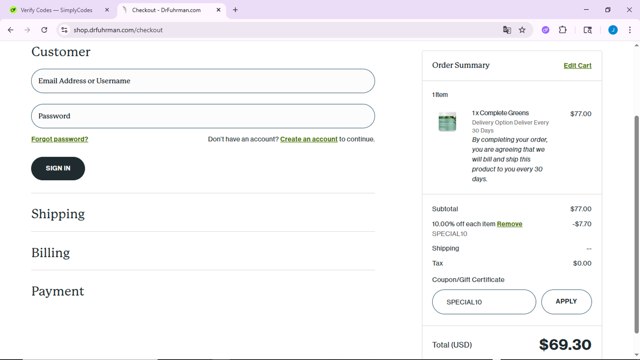The image size is (640, 360).
Task: Go back to the previous page
Action: pos(11,30)
